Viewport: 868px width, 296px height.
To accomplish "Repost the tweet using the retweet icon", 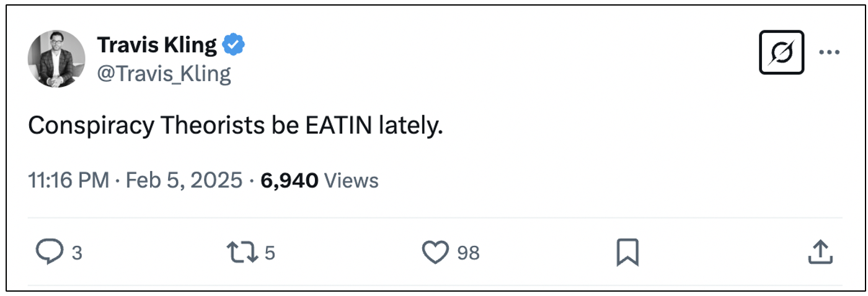I will [243, 253].
